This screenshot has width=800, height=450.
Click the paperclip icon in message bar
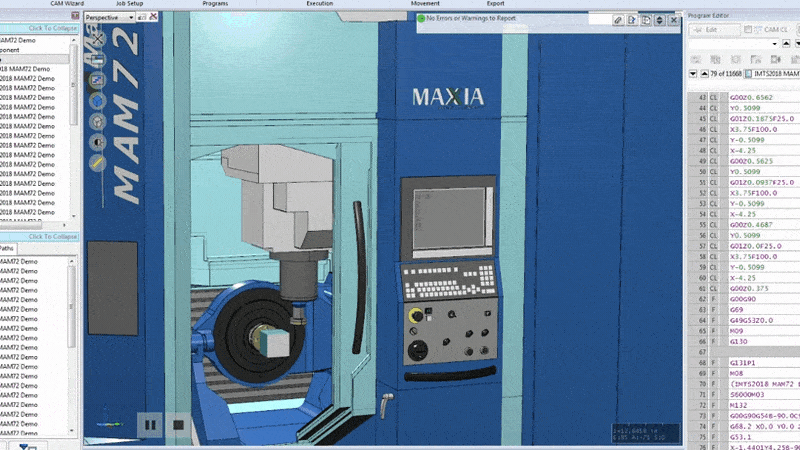619,19
